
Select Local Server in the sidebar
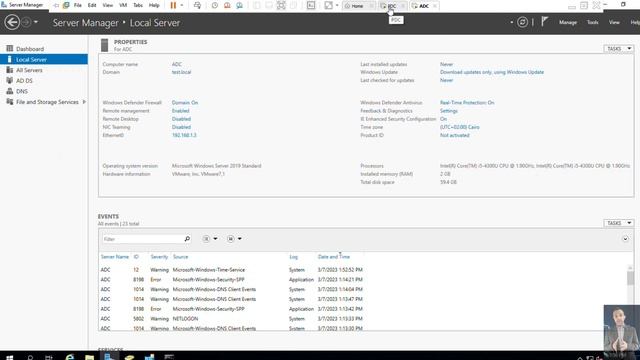pyautogui.click(x=44, y=59)
